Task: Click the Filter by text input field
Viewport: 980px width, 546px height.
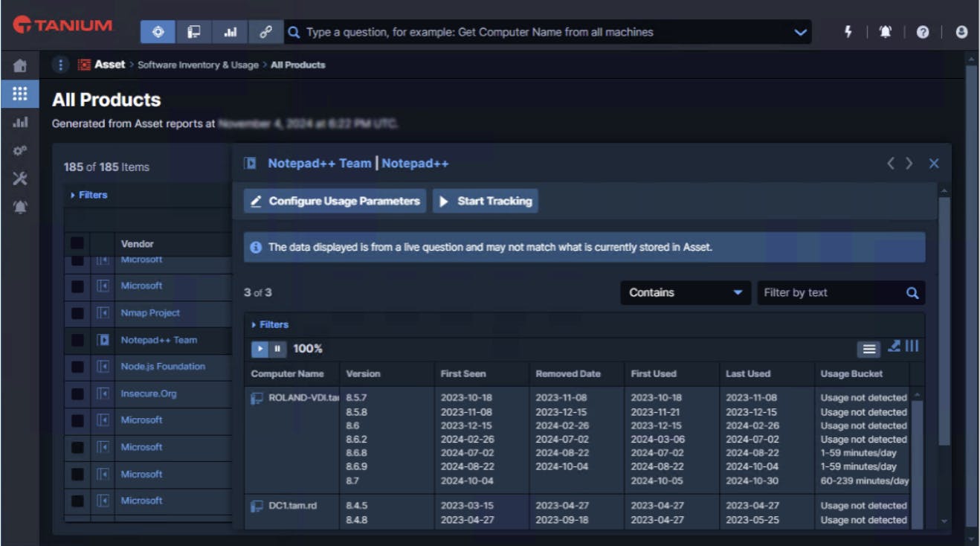Action: coord(831,293)
